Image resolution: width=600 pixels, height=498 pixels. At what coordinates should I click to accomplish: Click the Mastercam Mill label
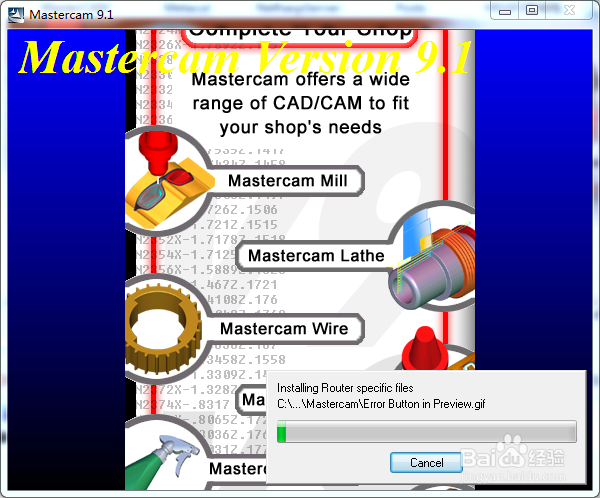[287, 181]
